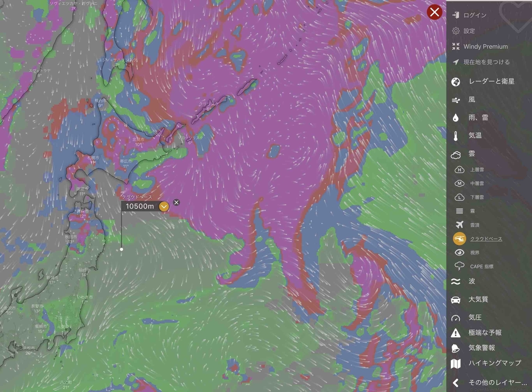This screenshot has width=532, height=392.
Task: Click the 秋田市 city label
Action: [x=71, y=237]
